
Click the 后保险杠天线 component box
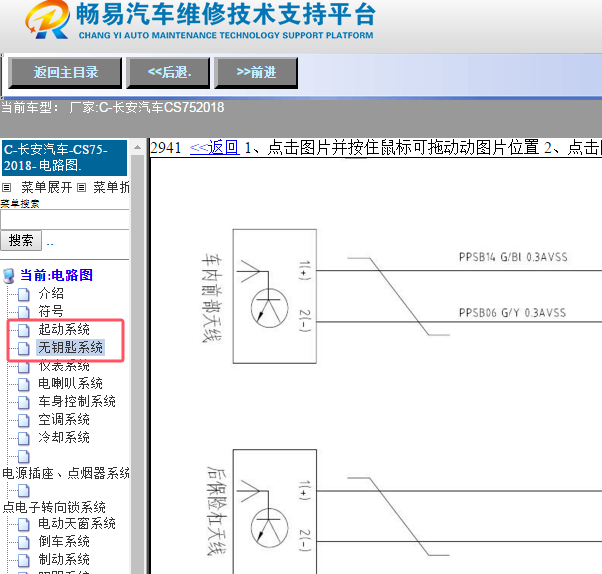[275, 511]
